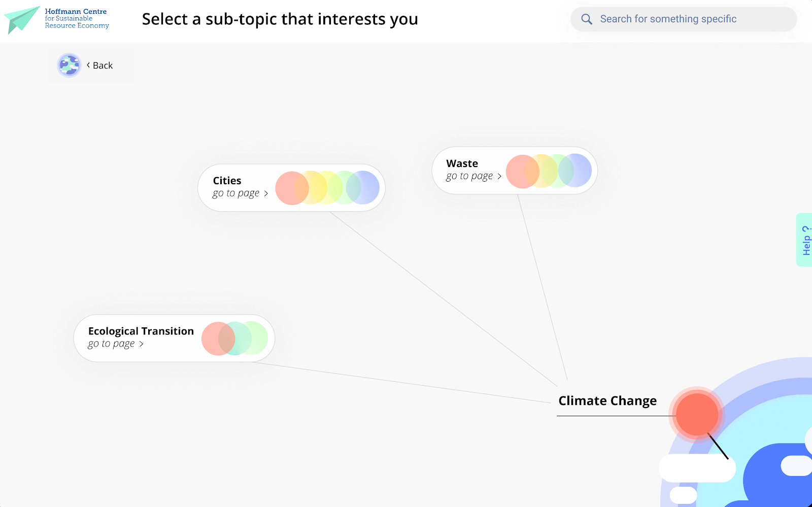Click the chevron arrow next to Cities go to page
Image resolution: width=812 pixels, height=507 pixels.
coord(266,193)
